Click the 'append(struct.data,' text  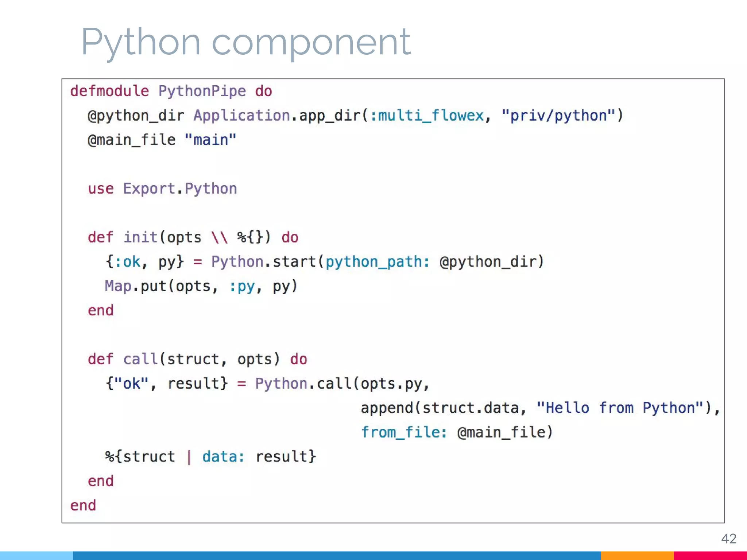coord(444,408)
